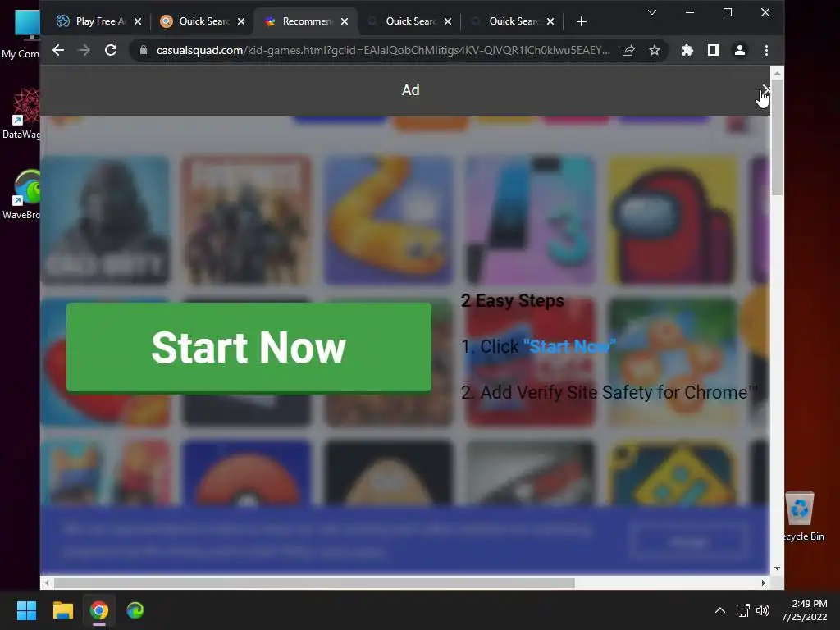The width and height of the screenshot is (840, 630).
Task: Close the last Quick Search tab
Action: pyautogui.click(x=551, y=21)
